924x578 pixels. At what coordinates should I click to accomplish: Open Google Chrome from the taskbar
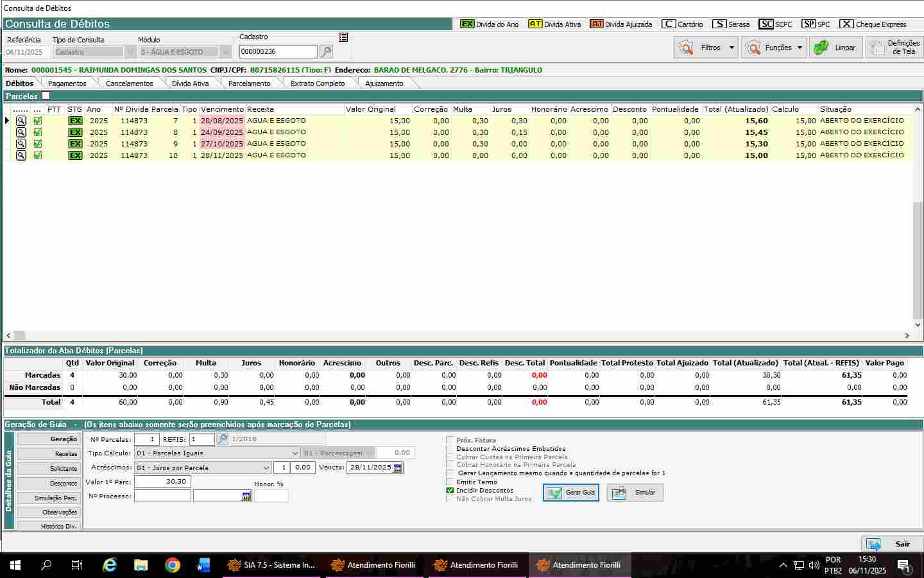172,565
